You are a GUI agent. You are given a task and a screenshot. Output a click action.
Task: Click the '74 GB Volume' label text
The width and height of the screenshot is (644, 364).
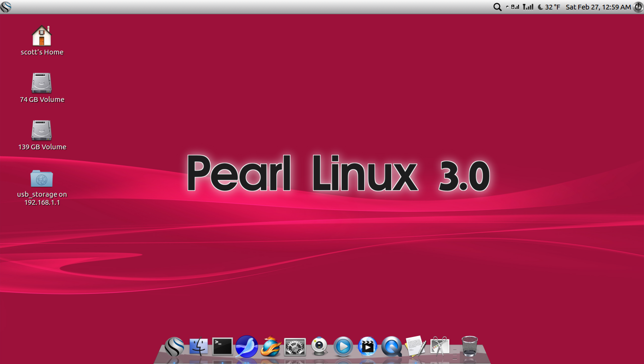pos(42,100)
